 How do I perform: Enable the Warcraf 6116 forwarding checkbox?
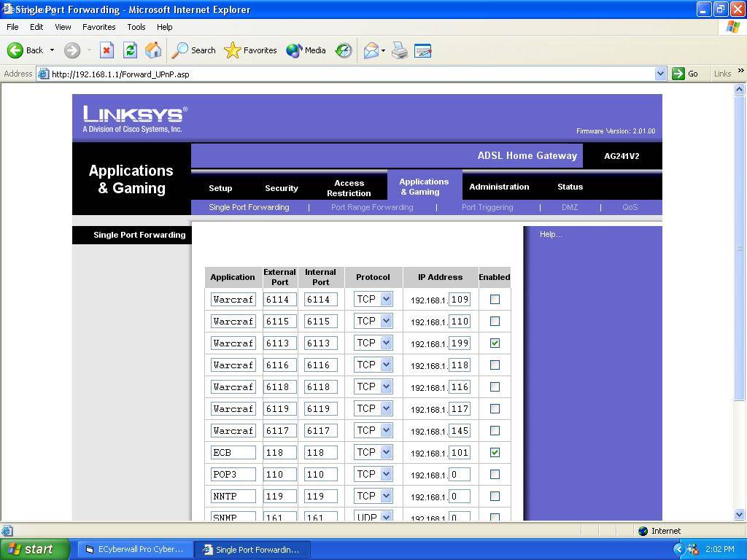(x=495, y=365)
